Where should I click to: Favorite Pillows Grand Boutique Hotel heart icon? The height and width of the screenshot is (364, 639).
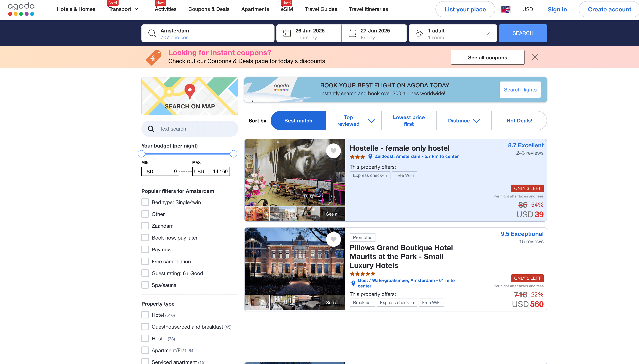coord(333,239)
